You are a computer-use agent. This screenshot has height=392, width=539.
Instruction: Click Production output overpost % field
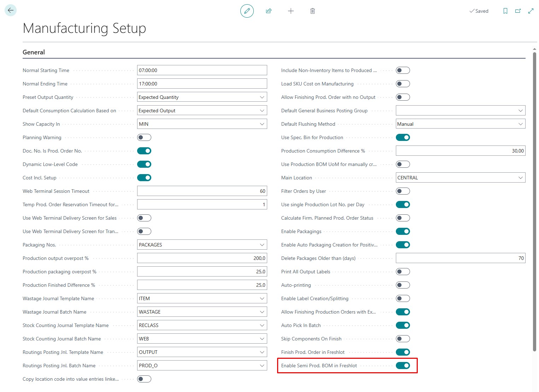point(202,258)
